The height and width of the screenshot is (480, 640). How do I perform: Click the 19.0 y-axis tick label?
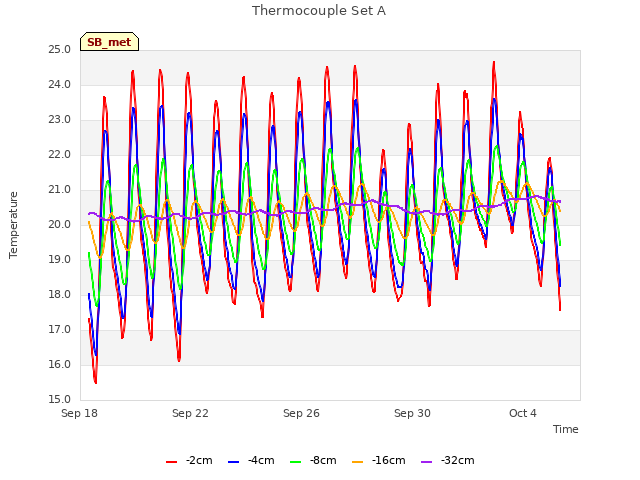point(60,260)
